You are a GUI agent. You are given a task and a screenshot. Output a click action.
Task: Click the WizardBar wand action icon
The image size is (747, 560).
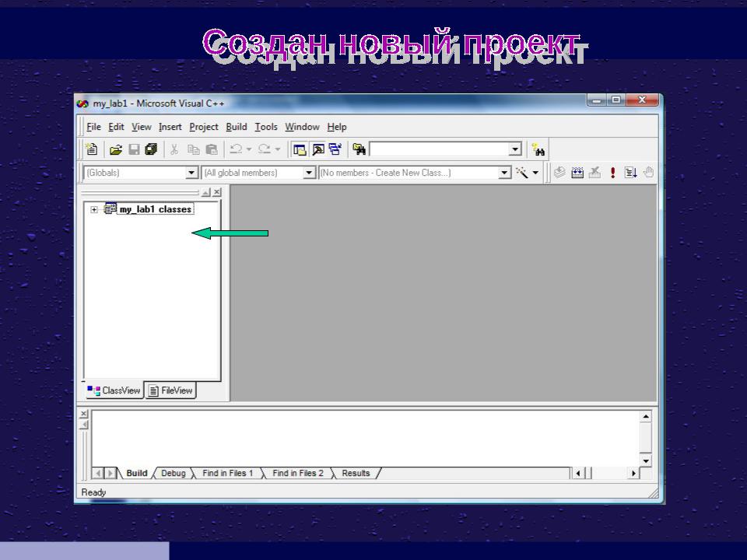tap(521, 173)
